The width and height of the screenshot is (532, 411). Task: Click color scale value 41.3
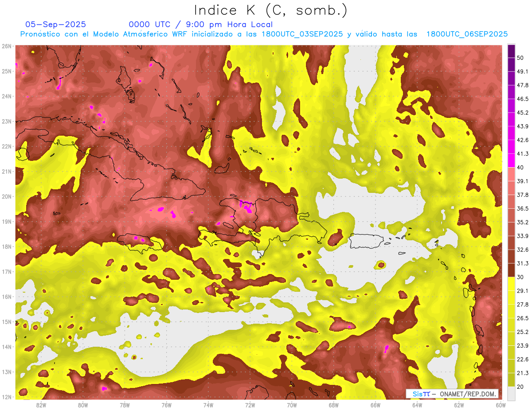click(x=522, y=154)
